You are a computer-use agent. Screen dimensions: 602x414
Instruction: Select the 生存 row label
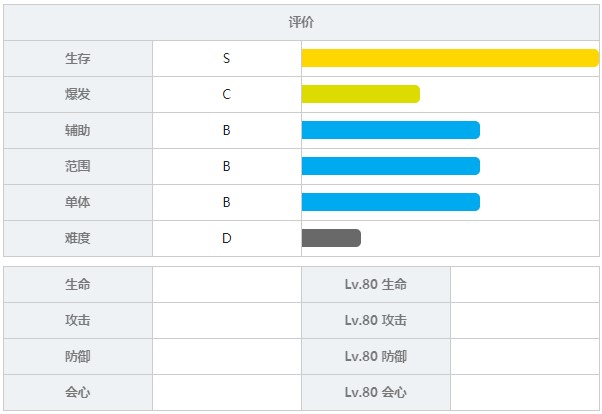(x=78, y=58)
